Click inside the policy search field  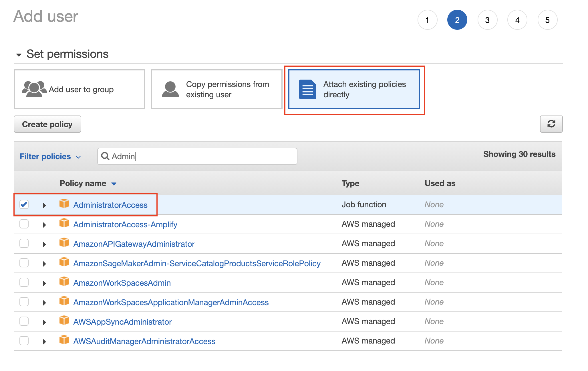pos(197,156)
